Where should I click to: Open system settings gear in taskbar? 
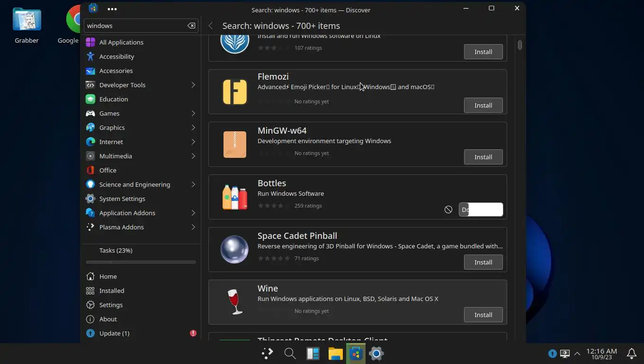click(x=376, y=353)
